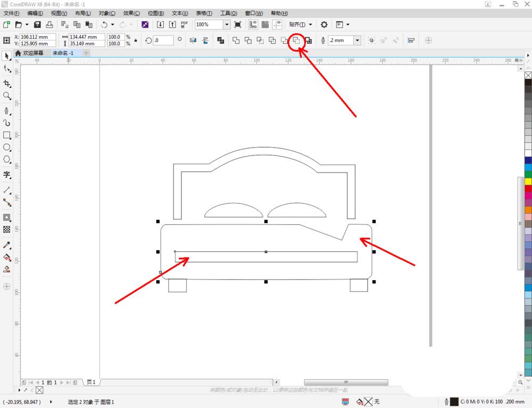Open the 对象(C) menu
The image size is (532, 408).
107,13
